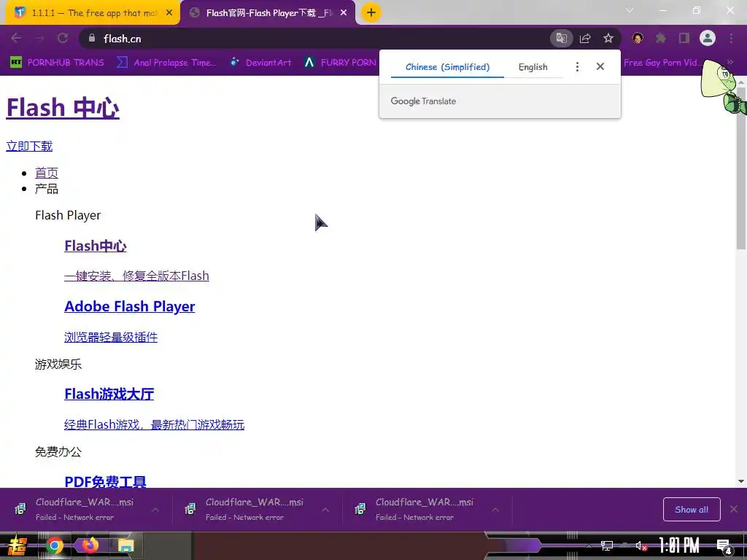Click the 1:01 PM clock
Image resolution: width=747 pixels, height=560 pixels.
tap(679, 545)
